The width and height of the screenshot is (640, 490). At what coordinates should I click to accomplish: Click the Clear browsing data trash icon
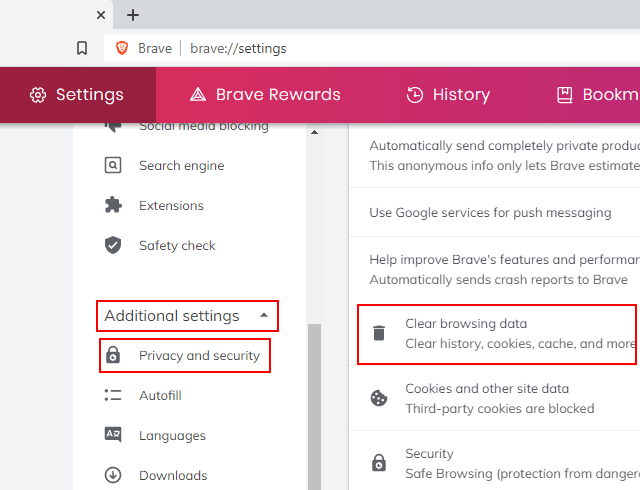[x=379, y=333]
